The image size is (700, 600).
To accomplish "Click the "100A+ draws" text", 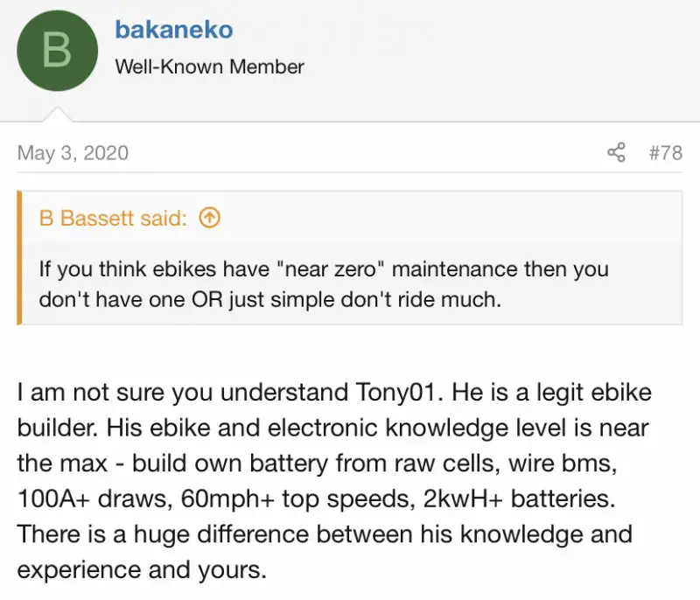I will (85, 498).
